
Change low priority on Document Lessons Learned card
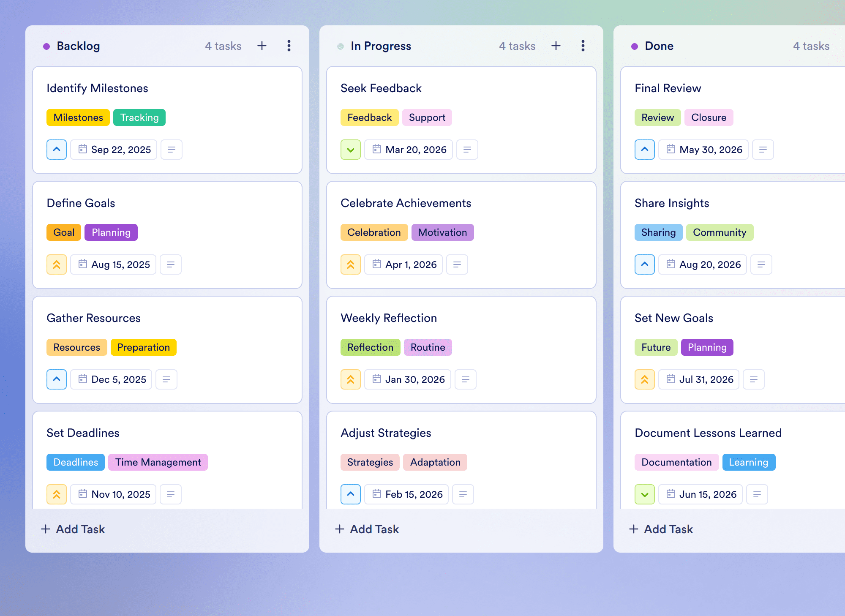pos(645,494)
